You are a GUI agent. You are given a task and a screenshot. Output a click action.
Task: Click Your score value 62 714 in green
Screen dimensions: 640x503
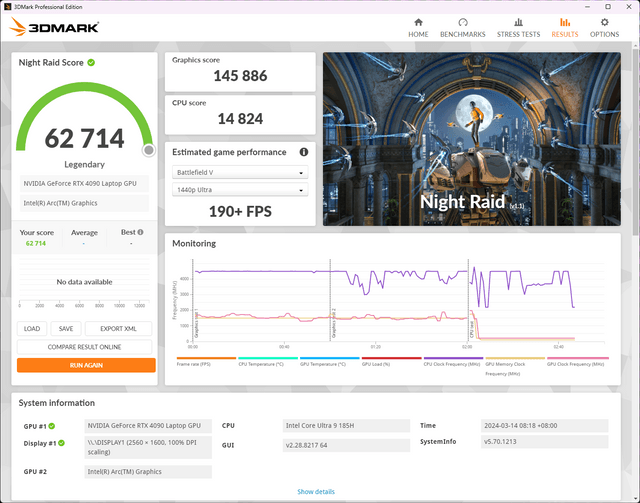pyautogui.click(x=36, y=243)
